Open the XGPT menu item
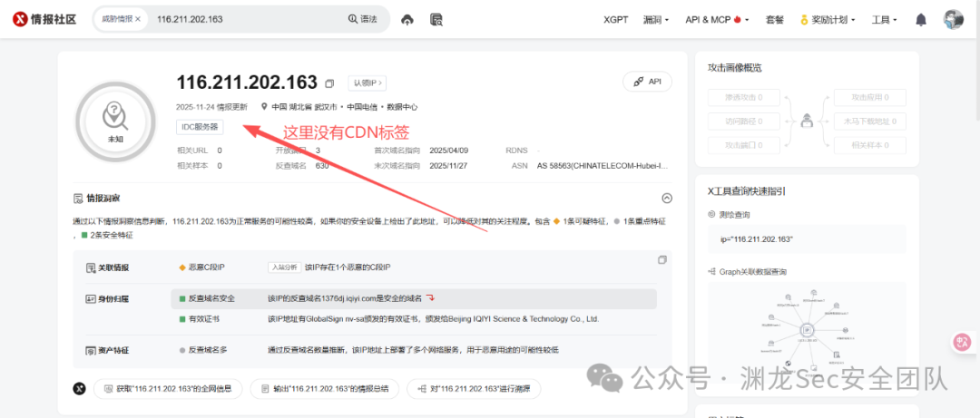The height and width of the screenshot is (418, 980). coord(615,19)
